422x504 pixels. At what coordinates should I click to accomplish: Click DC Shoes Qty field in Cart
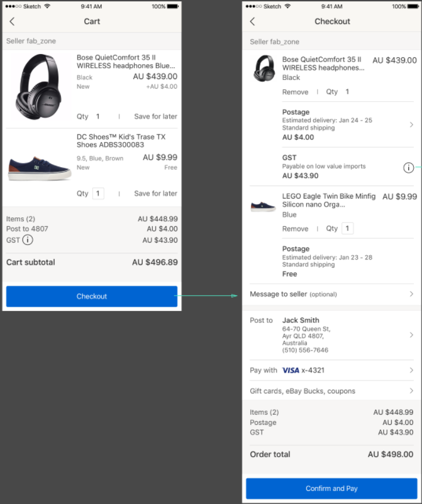click(98, 194)
